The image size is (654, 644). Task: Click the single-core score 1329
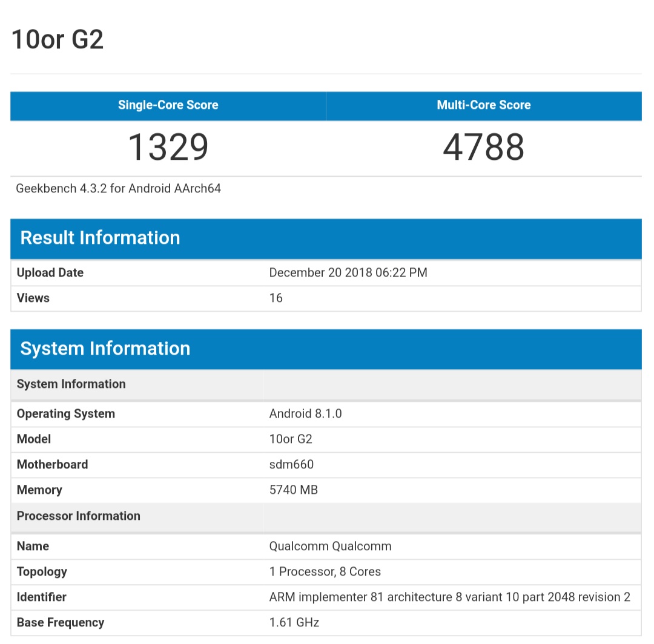pyautogui.click(x=168, y=145)
